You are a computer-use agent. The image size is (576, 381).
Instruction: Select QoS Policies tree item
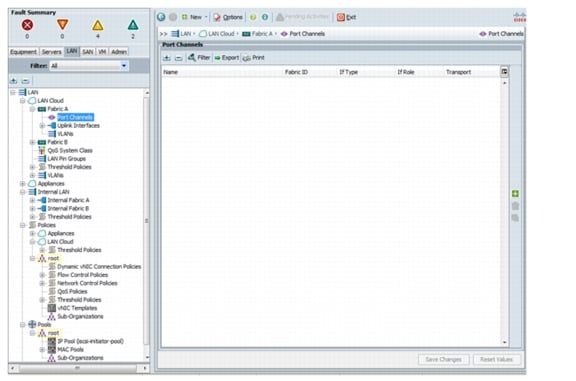(x=72, y=291)
